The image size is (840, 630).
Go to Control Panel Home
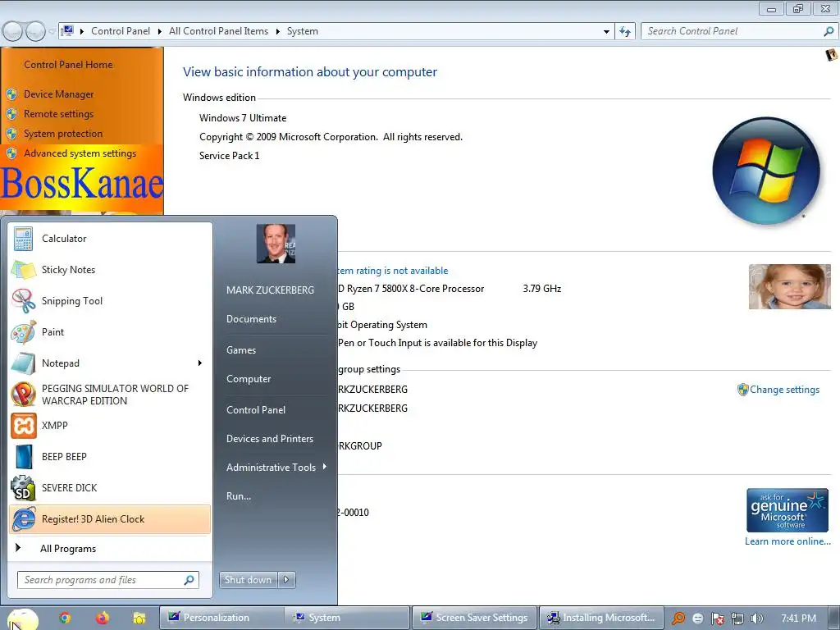tap(68, 65)
